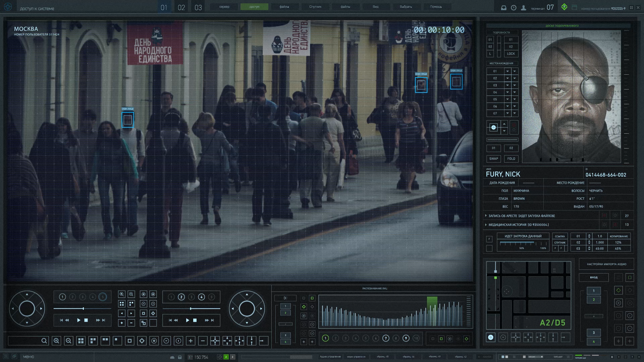Select circle 7 under face recognition waveform
644x362 pixels.
pyautogui.click(x=386, y=338)
